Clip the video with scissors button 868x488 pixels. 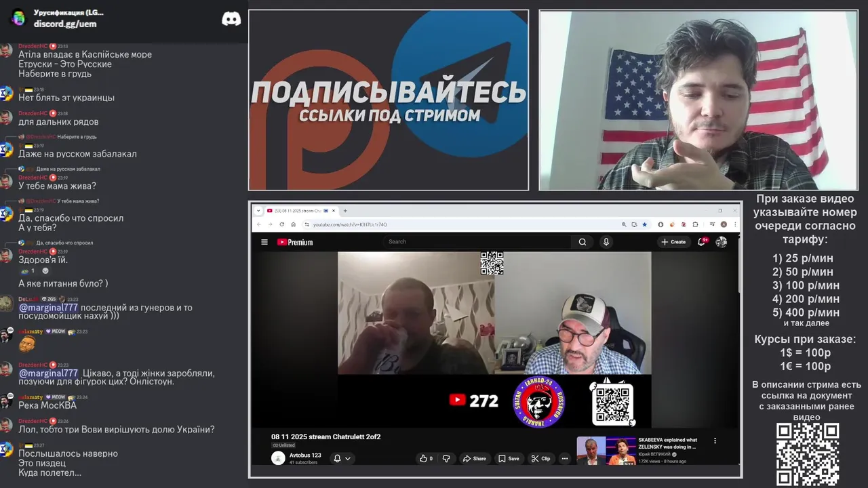tap(541, 459)
